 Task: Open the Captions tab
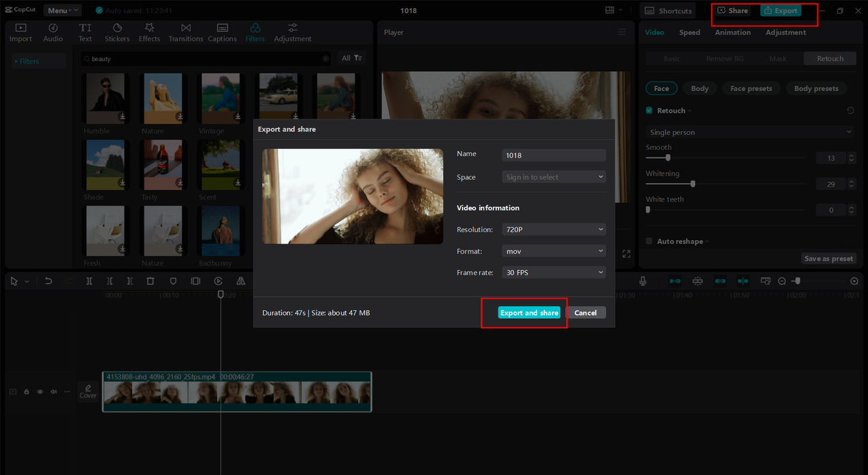(x=222, y=33)
